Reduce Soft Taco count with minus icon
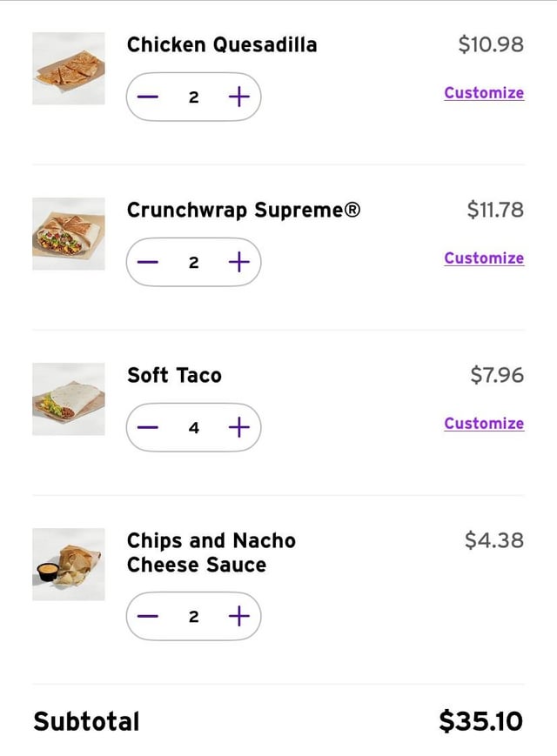Viewport: 557px width, 756px height. [x=148, y=427]
